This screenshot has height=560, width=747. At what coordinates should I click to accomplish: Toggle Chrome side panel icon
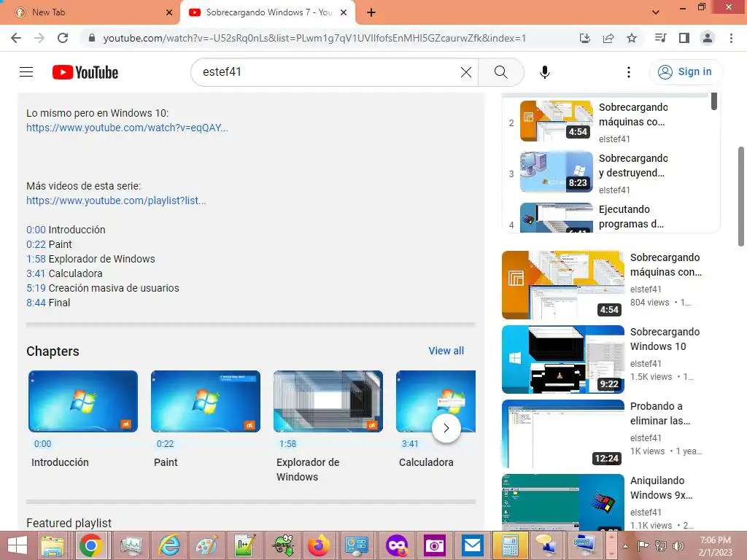(x=684, y=38)
